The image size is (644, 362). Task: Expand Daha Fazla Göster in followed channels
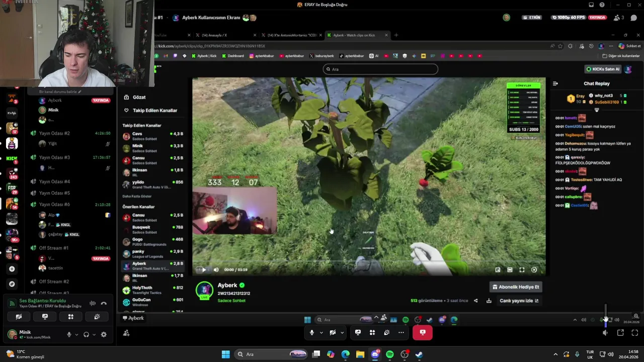pyautogui.click(x=137, y=196)
